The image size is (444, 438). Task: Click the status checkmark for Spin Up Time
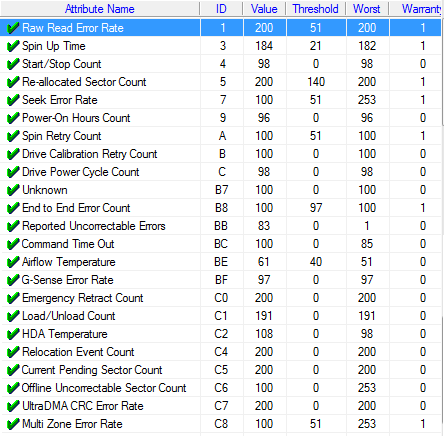click(x=13, y=46)
